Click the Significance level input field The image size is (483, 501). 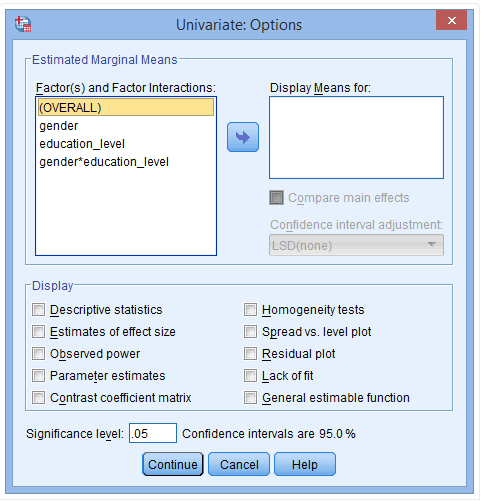pos(153,433)
